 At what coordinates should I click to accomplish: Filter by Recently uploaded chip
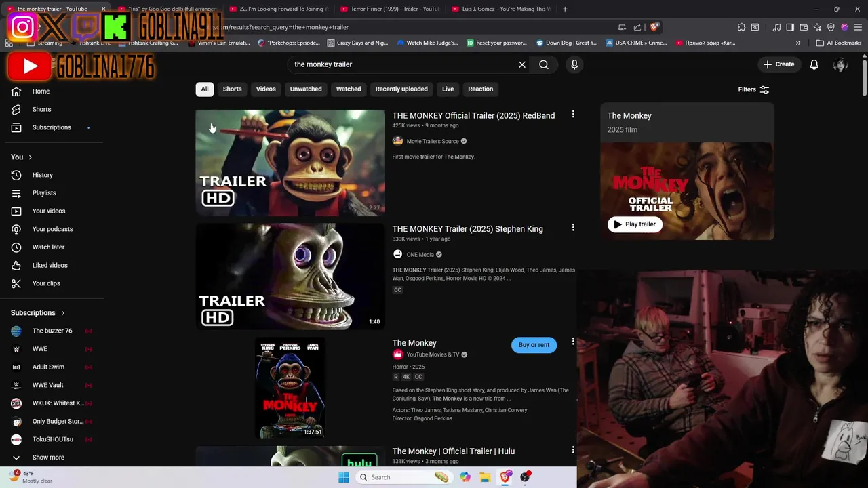[401, 89]
